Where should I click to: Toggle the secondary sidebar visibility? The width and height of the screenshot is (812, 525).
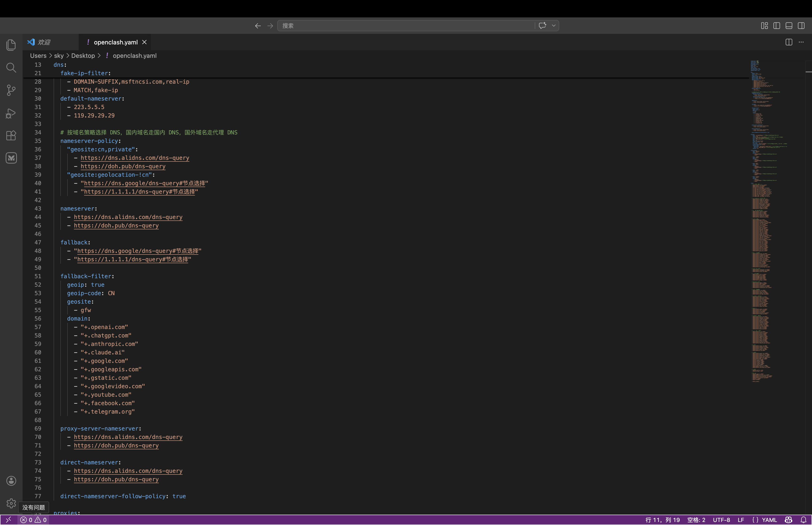(x=801, y=25)
